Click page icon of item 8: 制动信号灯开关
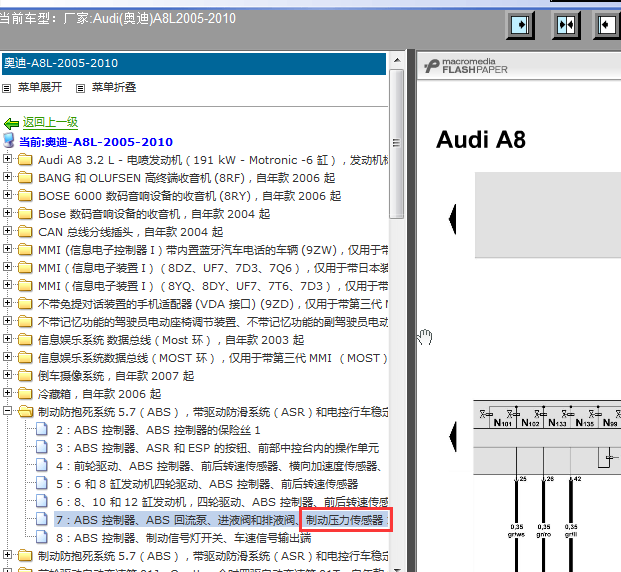The height and width of the screenshot is (572, 621). tap(42, 537)
